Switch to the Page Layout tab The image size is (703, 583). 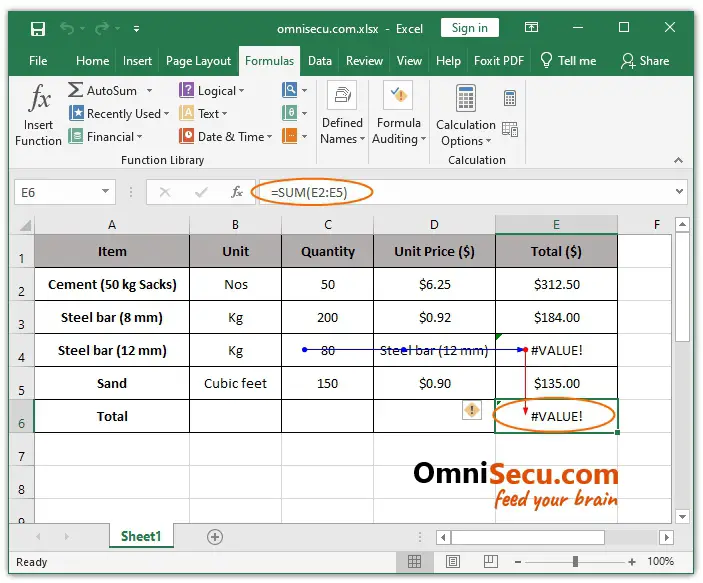(x=198, y=61)
